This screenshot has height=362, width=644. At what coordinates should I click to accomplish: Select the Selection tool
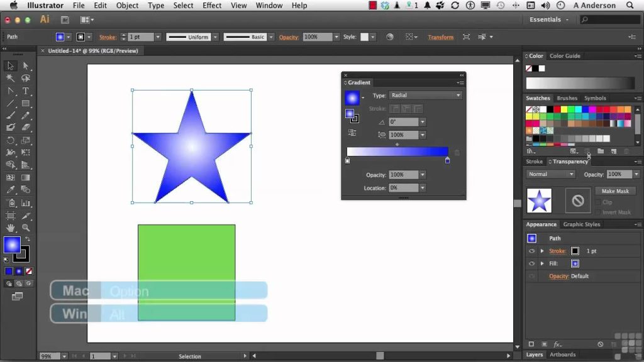[9, 65]
